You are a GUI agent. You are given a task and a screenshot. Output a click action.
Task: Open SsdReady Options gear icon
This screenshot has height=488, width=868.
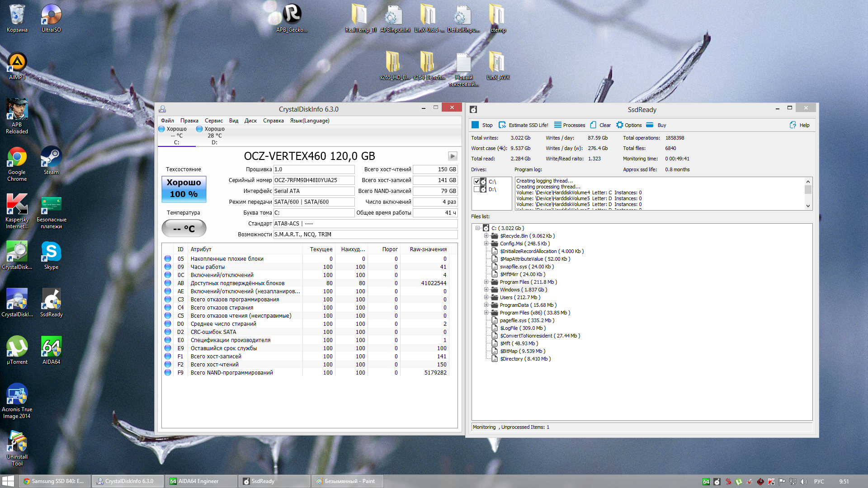(620, 125)
